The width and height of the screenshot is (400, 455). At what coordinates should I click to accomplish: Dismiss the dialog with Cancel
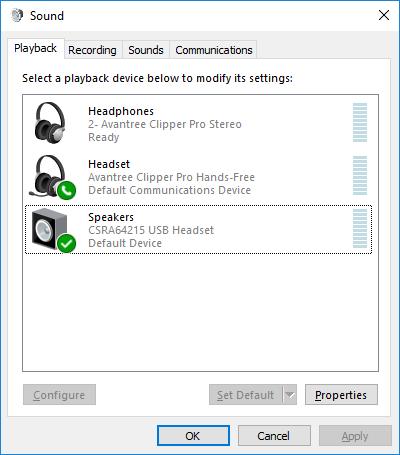[x=274, y=436]
